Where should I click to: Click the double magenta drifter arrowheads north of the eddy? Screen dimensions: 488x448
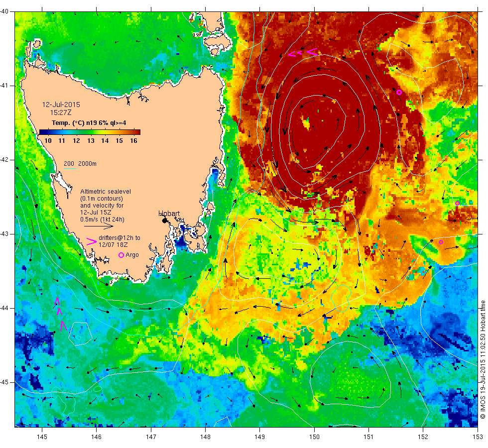tap(295, 54)
